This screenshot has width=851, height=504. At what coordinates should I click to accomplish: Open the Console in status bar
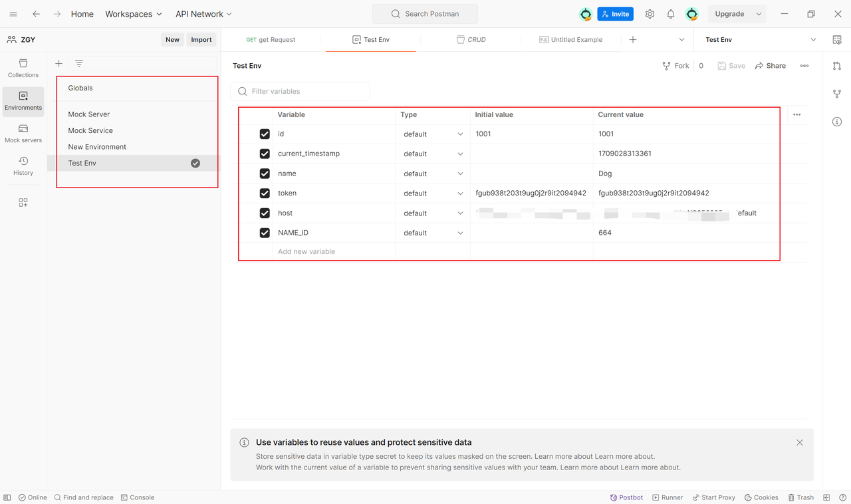pyautogui.click(x=138, y=497)
